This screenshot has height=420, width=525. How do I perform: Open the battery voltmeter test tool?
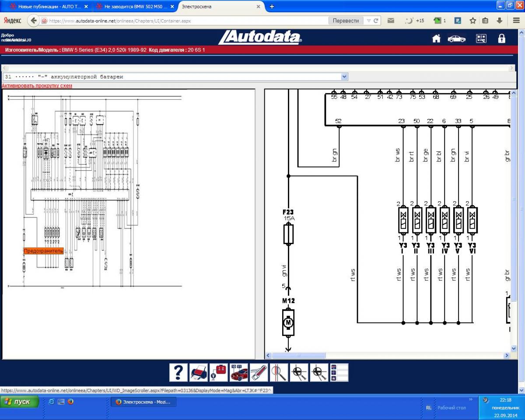pyautogui.click(x=219, y=372)
